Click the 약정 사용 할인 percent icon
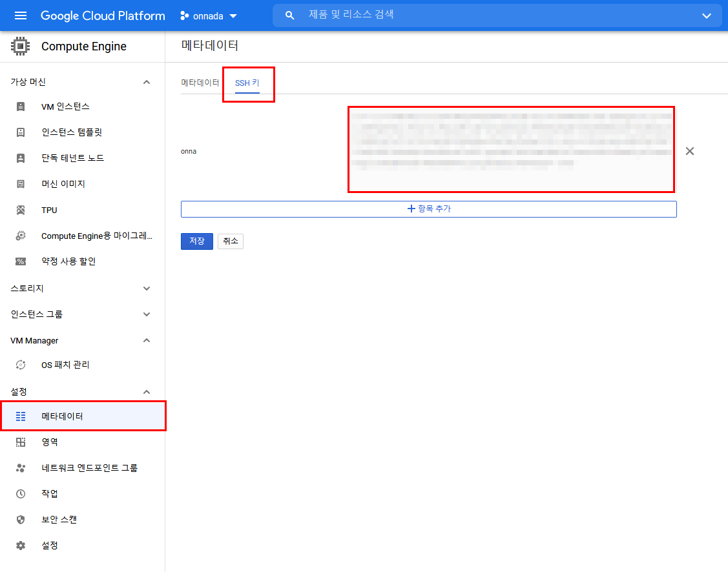The height and width of the screenshot is (572, 728). tap(21, 261)
